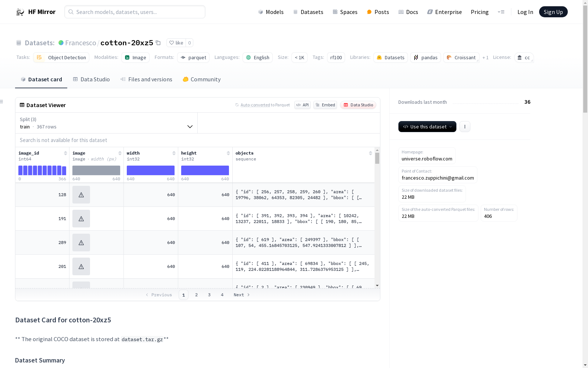Sort by the image column

coord(120,153)
